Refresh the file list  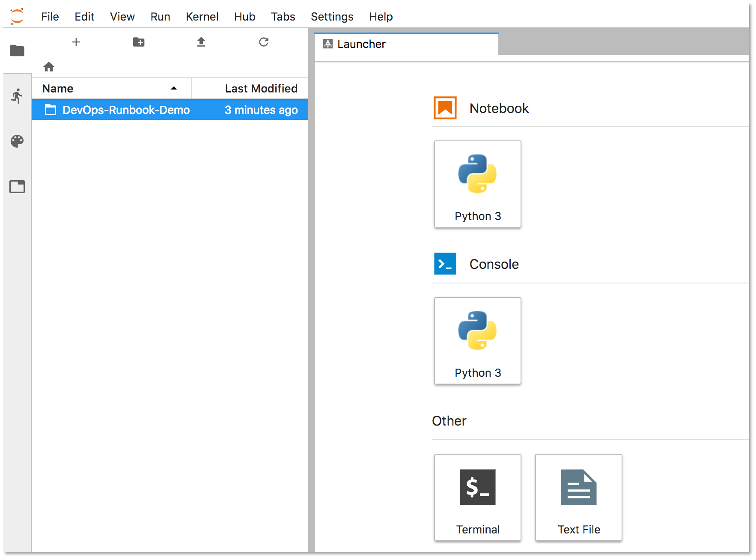[x=264, y=42]
